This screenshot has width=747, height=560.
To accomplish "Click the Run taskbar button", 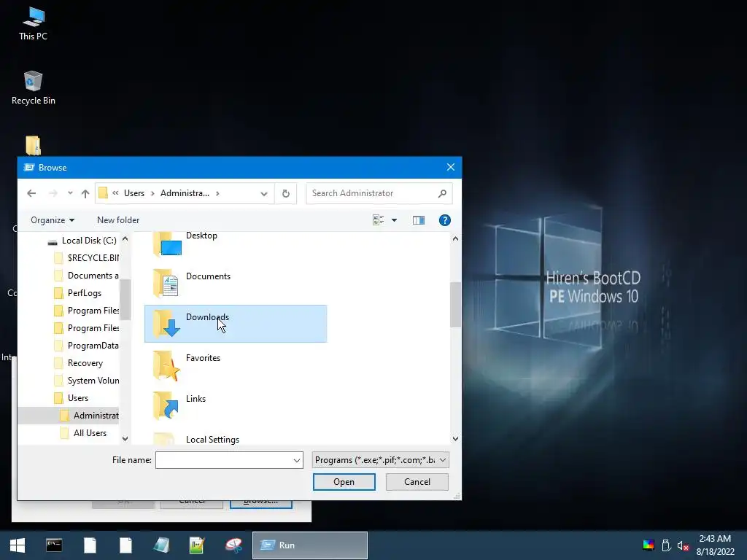I will click(x=309, y=545).
